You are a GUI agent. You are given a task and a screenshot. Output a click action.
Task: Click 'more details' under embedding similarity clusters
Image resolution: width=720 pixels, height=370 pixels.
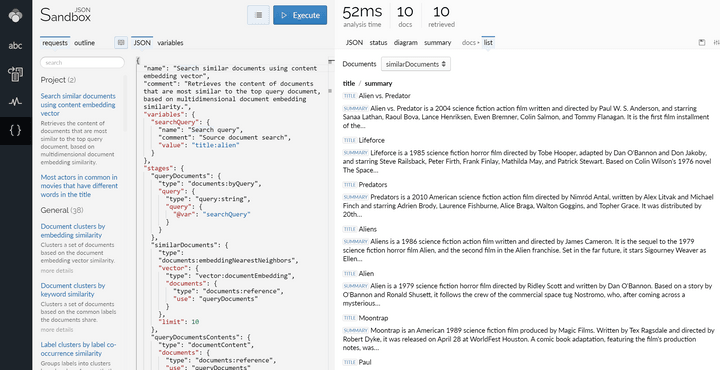56,270
